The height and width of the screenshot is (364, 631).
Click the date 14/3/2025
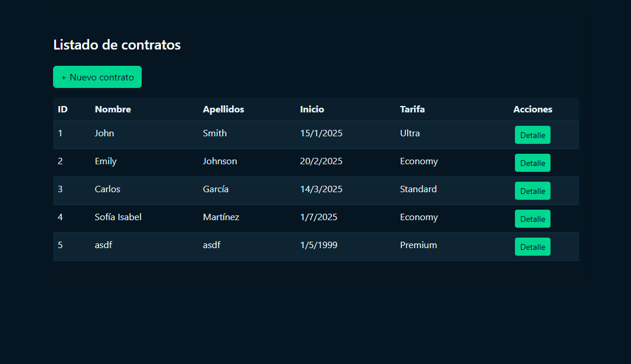pos(321,189)
